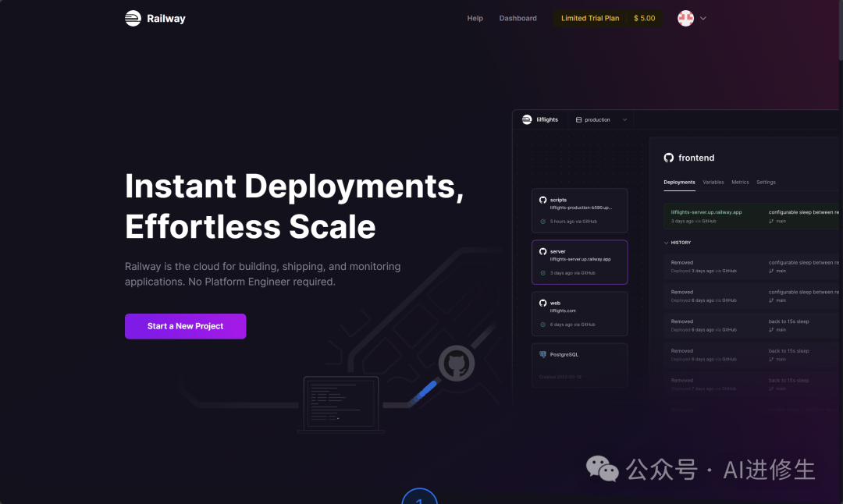The width and height of the screenshot is (843, 504).
Task: Click the GitHub icon on scripts card
Action: pos(543,200)
